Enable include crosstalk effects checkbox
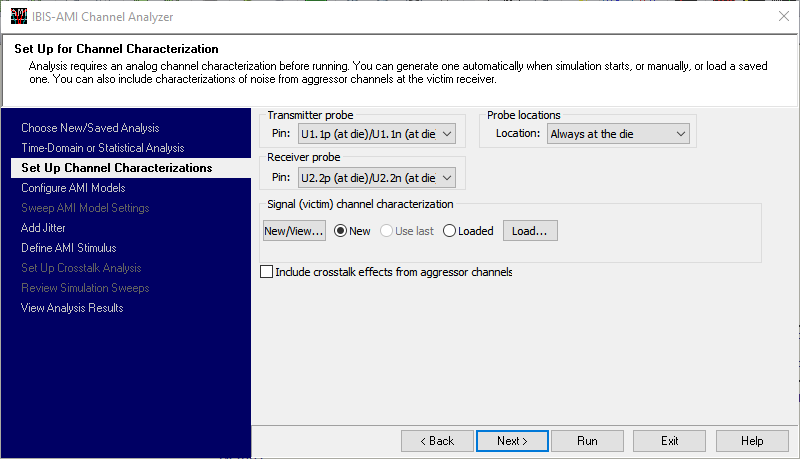Viewport: 800px width, 459px height. [x=266, y=272]
